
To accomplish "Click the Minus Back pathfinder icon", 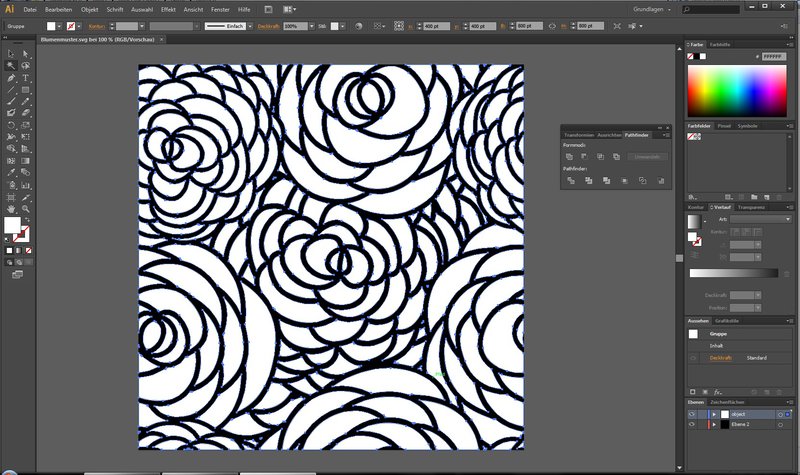I will coord(661,181).
